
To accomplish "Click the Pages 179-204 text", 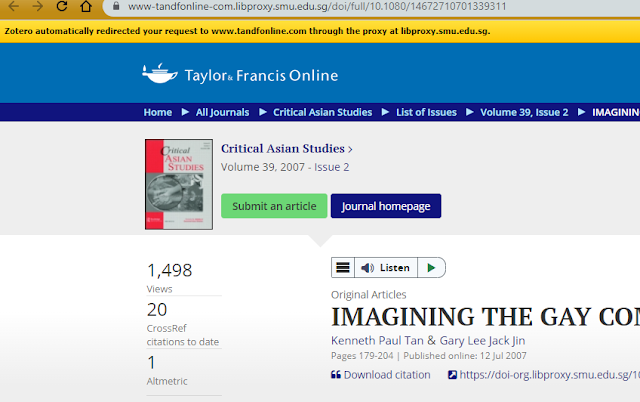I will (362, 355).
